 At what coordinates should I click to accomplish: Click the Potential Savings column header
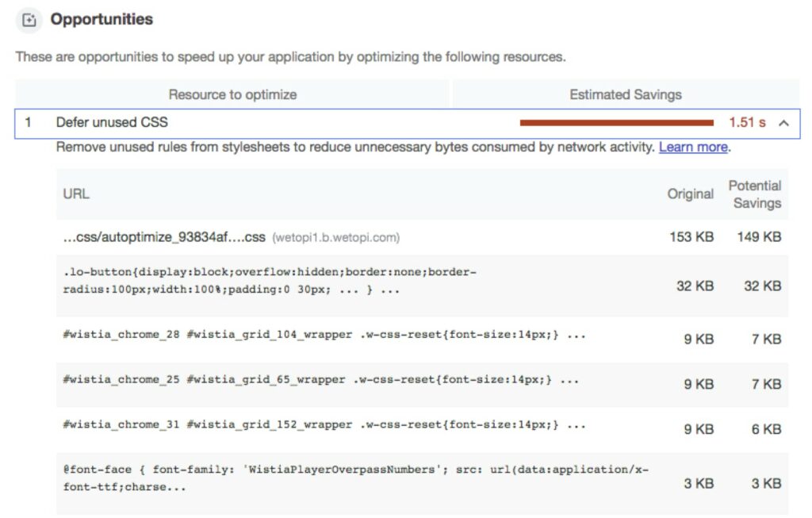point(755,194)
